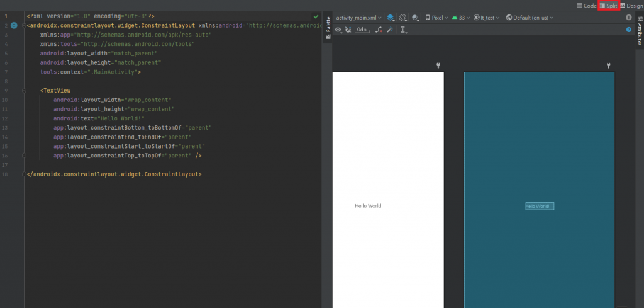Click the layout_constraintBottom_toBottomOf attribute line
The width and height of the screenshot is (644, 308).
point(132,128)
